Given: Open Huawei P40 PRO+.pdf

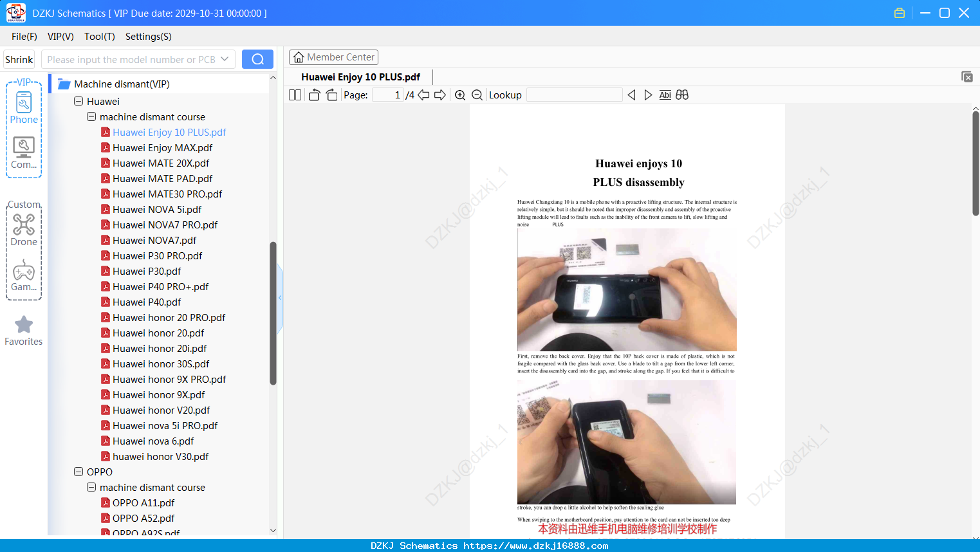Looking at the screenshot, I should click(x=160, y=286).
